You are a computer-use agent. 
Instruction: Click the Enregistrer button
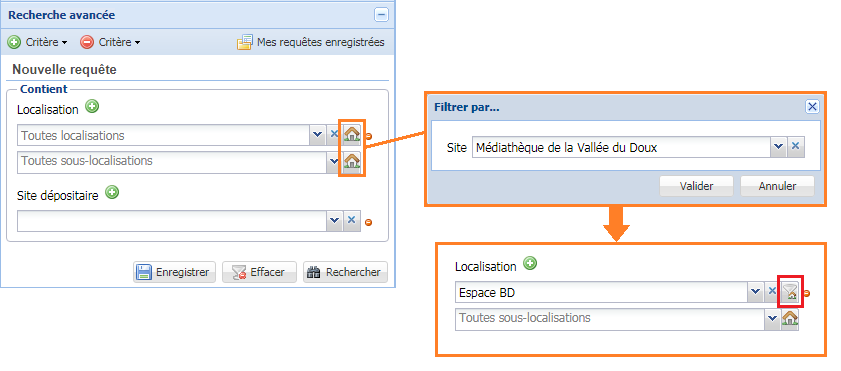(174, 272)
